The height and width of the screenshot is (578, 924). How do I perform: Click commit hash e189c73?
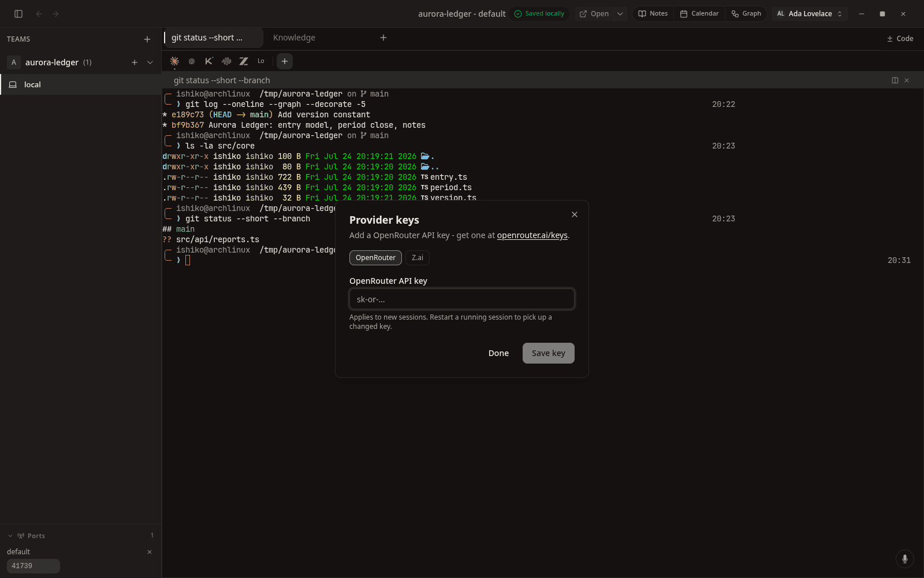pos(188,115)
